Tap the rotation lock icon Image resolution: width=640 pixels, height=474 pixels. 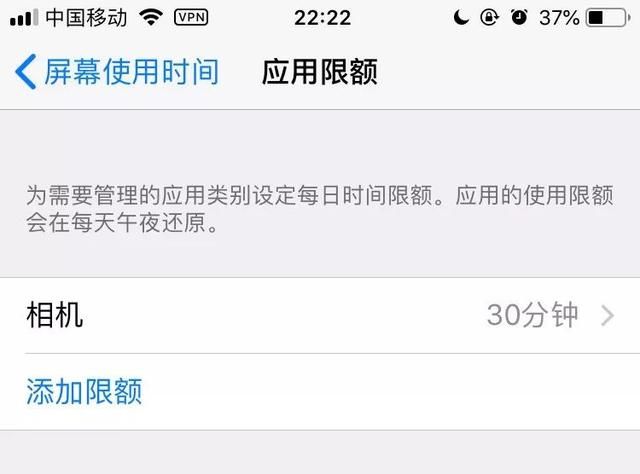tap(489, 18)
